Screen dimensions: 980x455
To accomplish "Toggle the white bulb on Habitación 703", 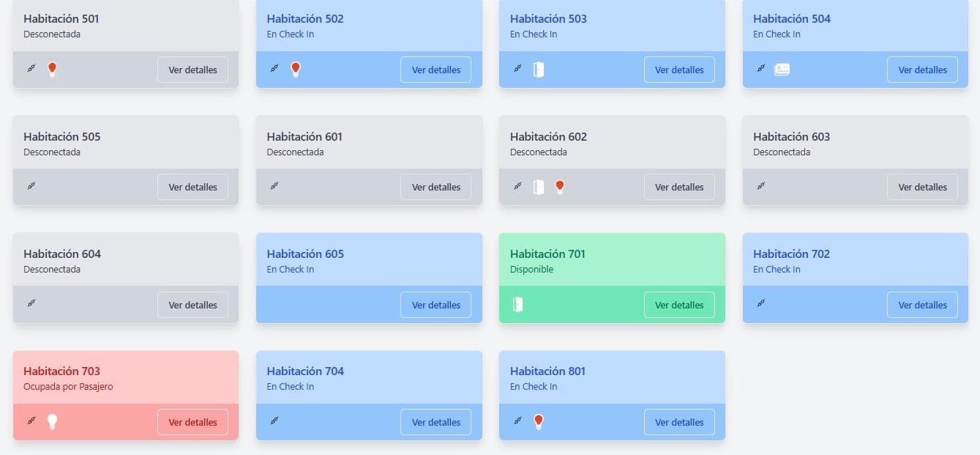I will click(52, 421).
